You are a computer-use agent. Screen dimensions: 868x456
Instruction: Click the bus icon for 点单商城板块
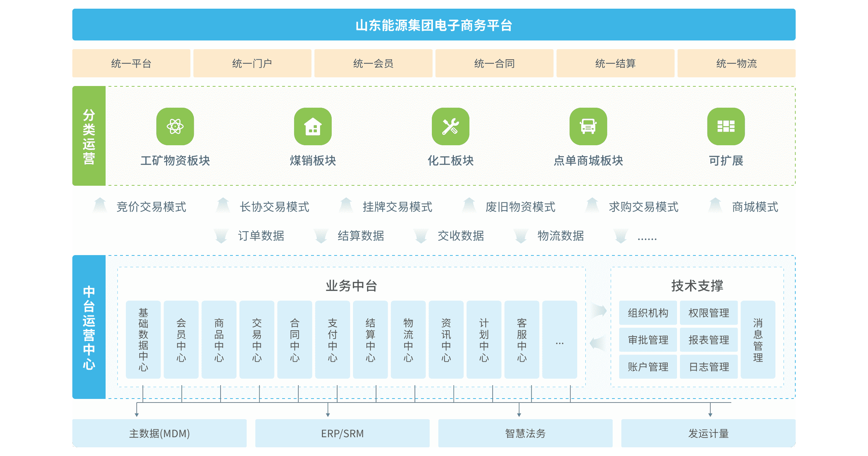[588, 126]
